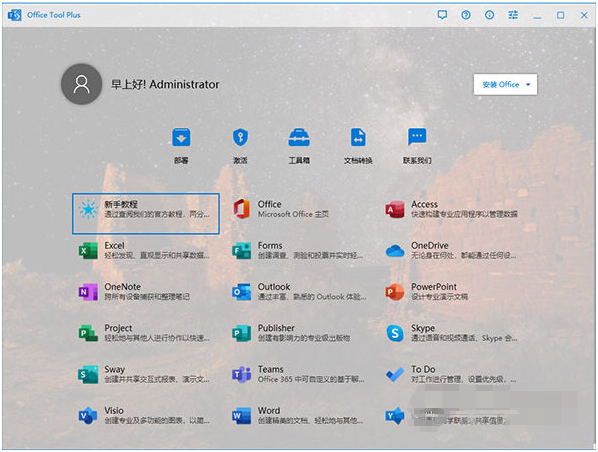
Task: Launch the Outlook icon
Action: click(x=242, y=292)
